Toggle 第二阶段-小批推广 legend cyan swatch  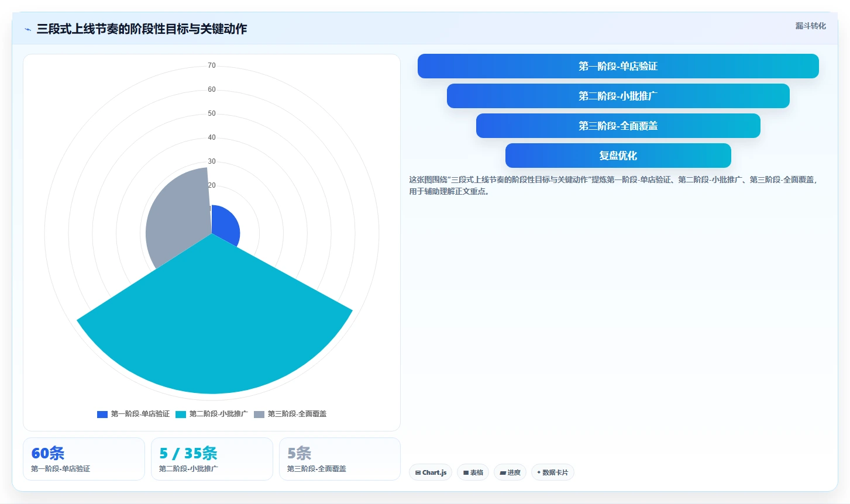(x=180, y=414)
